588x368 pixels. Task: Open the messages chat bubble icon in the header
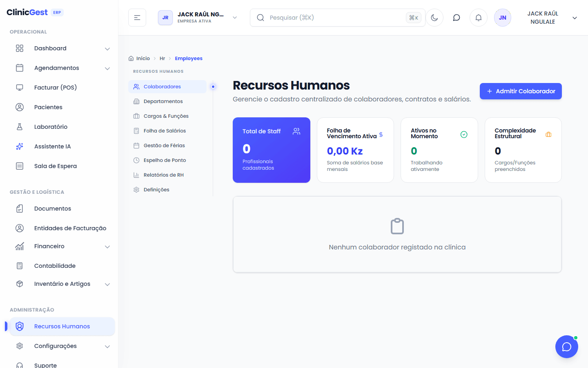(x=457, y=18)
